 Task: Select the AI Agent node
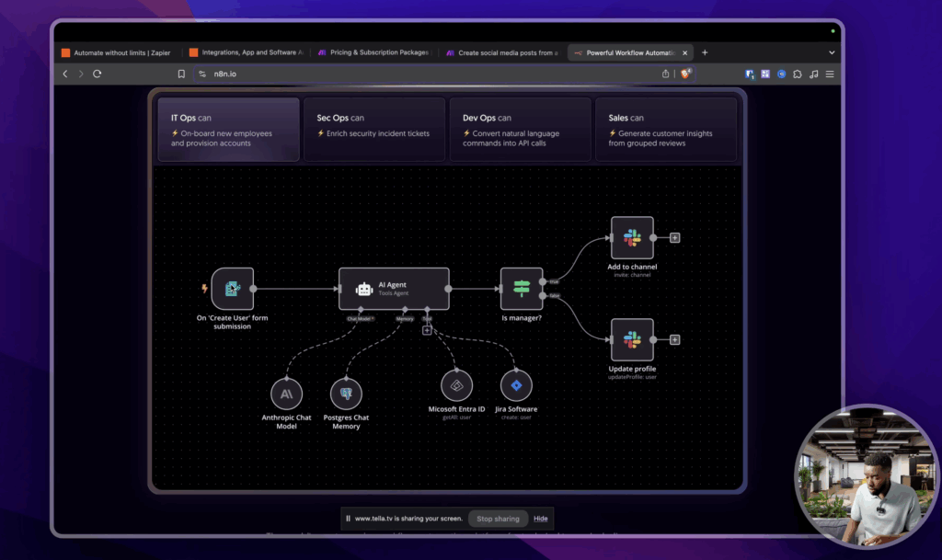pyautogui.click(x=394, y=289)
